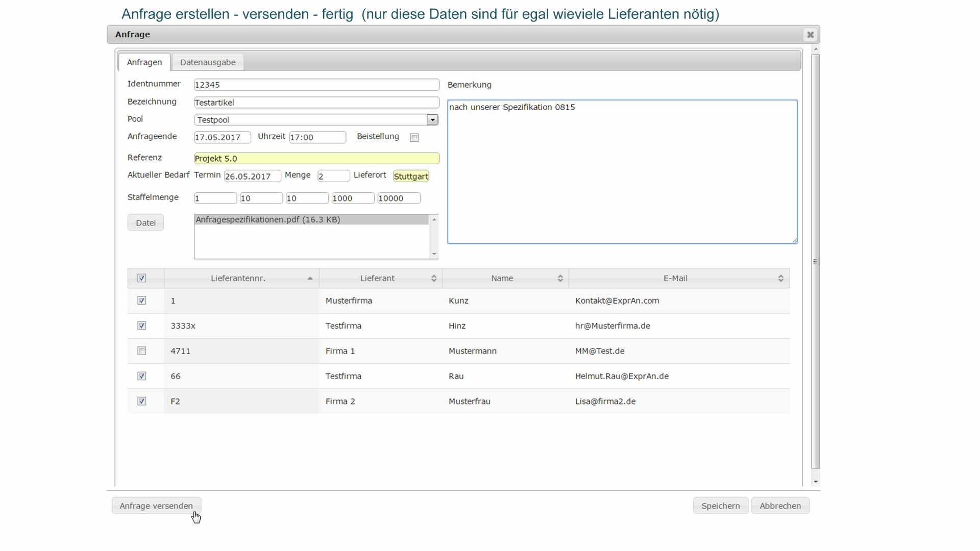Click the Bezeichnung field with Testartikel
This screenshot has width=980, height=551.
pyautogui.click(x=316, y=103)
